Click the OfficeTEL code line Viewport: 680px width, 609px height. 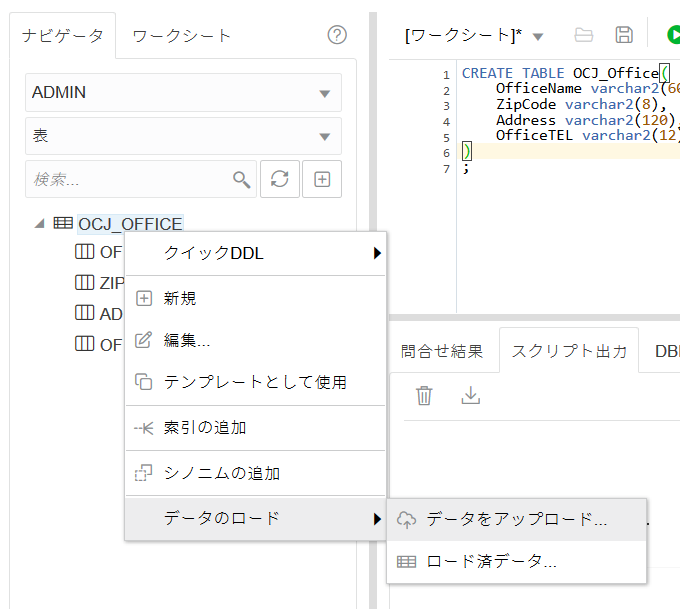tap(588, 136)
